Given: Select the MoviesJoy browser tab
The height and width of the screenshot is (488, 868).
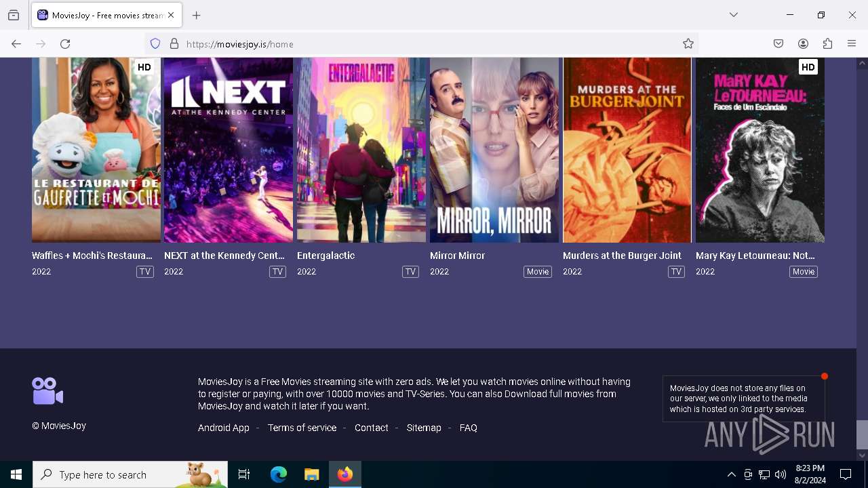Looking at the screenshot, I should click(106, 15).
